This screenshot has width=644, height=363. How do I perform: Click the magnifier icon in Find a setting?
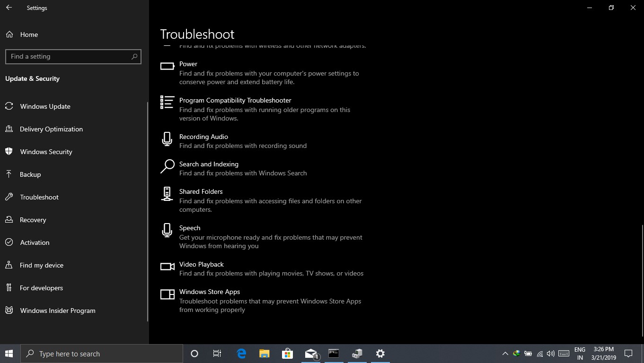tap(134, 56)
